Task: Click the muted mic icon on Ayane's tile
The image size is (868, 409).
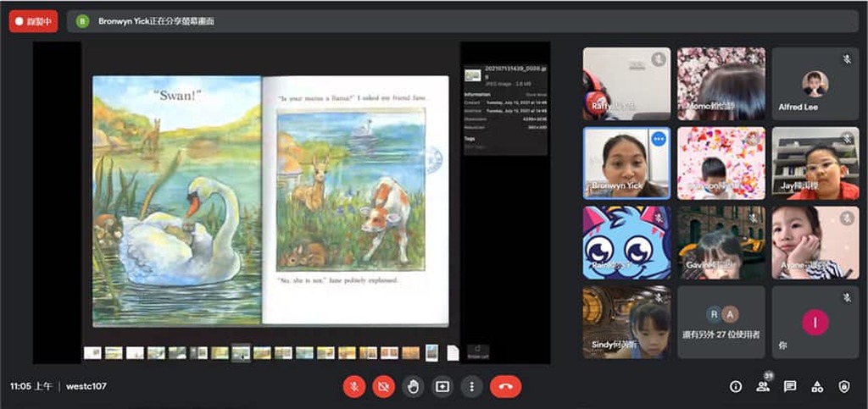Action: point(847,218)
